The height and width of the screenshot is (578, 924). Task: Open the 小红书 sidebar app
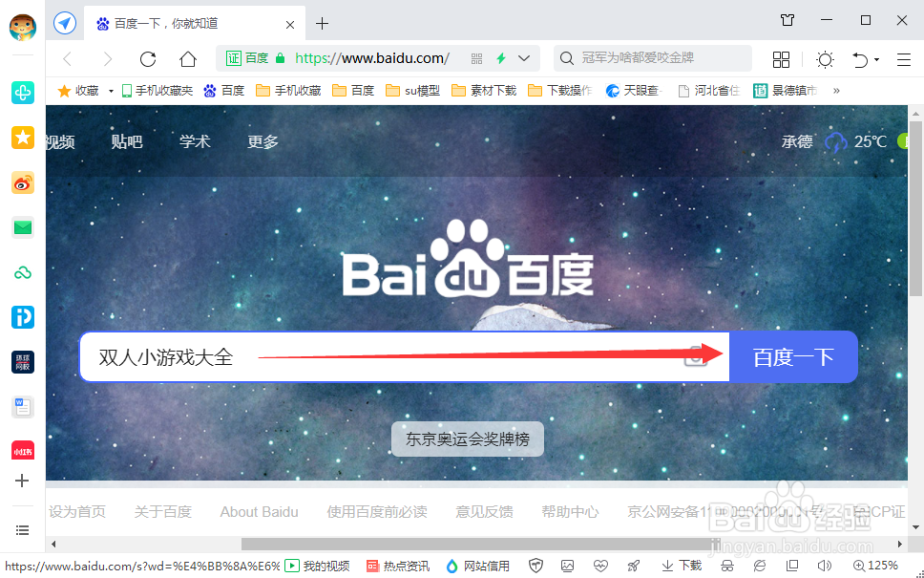(22, 451)
